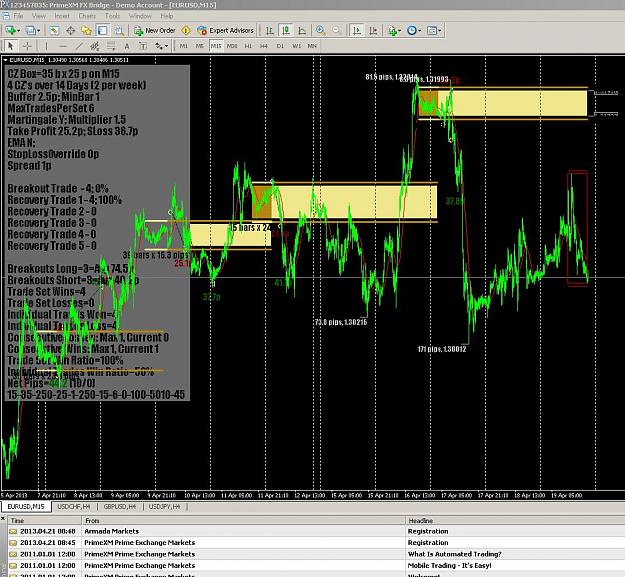Switch chart type to Bar Chart
Viewport: 625px width, 577px height.
tap(269, 31)
